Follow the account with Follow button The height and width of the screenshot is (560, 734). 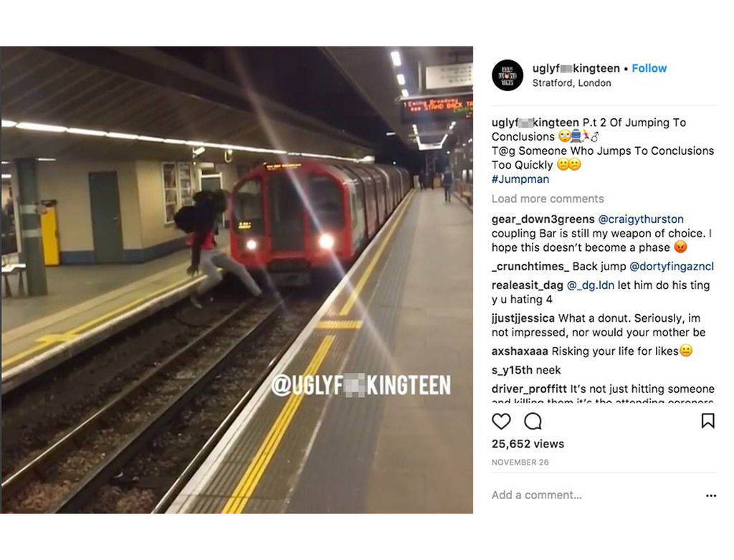(x=649, y=68)
